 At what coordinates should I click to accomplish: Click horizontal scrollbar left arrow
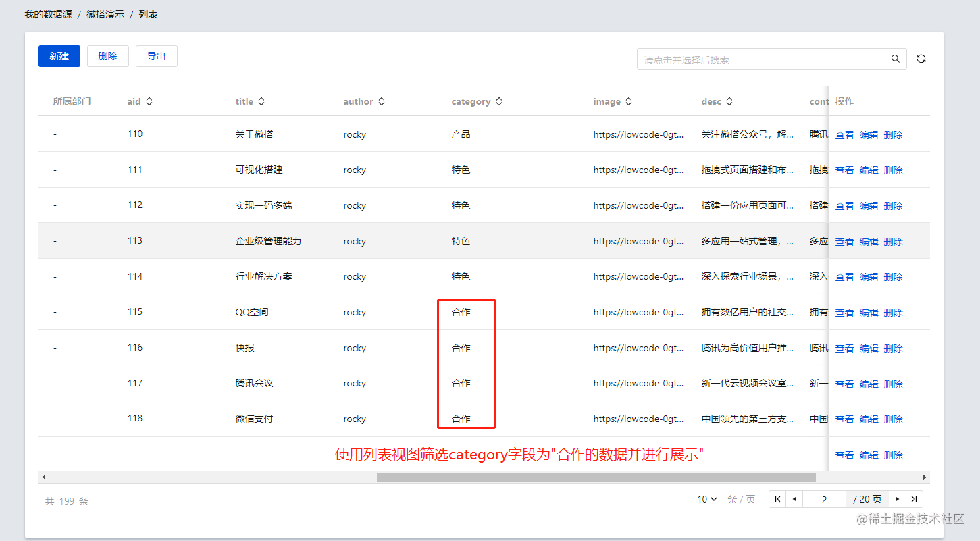44,477
